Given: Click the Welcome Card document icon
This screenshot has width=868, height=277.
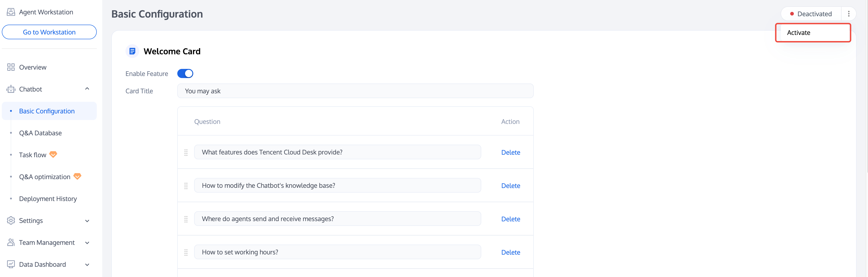Looking at the screenshot, I should [132, 51].
